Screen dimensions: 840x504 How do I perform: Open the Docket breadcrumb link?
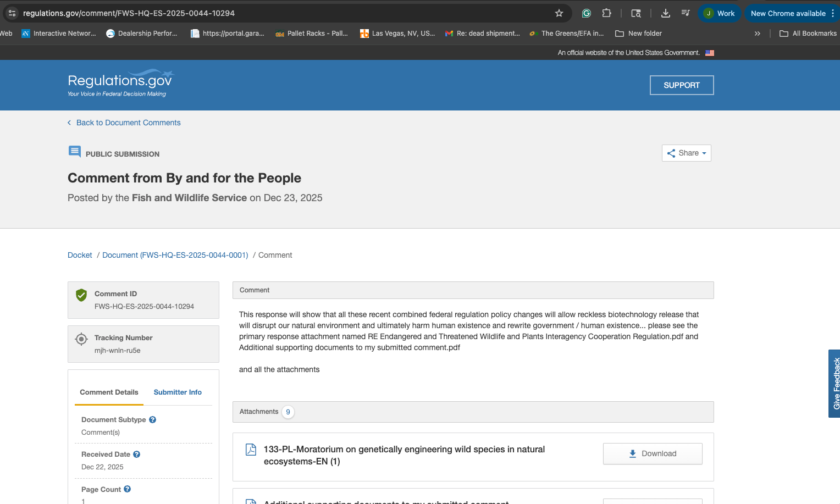coord(80,255)
